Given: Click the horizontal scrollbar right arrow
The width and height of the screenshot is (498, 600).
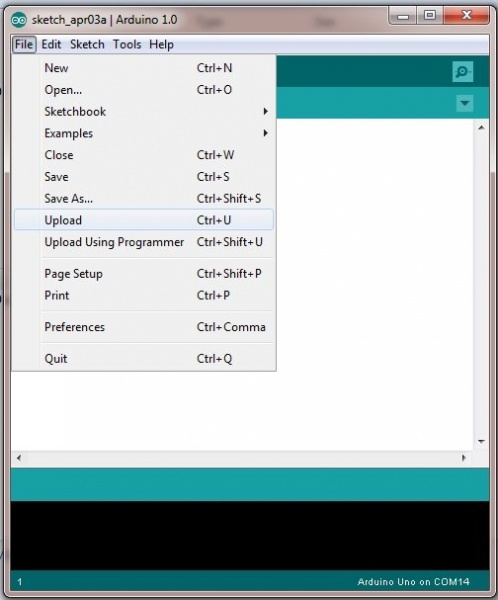Looking at the screenshot, I should [464, 458].
